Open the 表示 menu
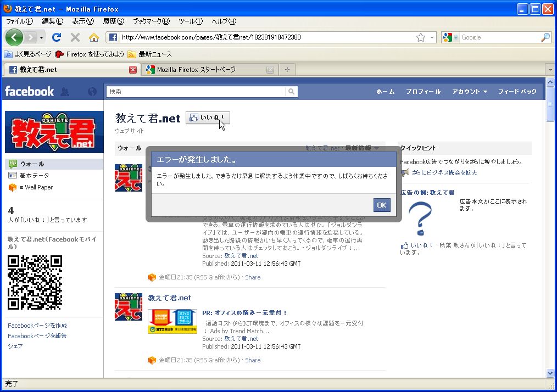Screen dimensions: 557x392 83,21
